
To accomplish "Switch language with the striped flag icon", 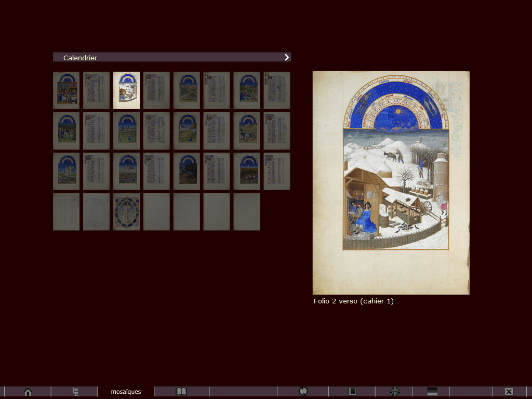I will [x=432, y=392].
